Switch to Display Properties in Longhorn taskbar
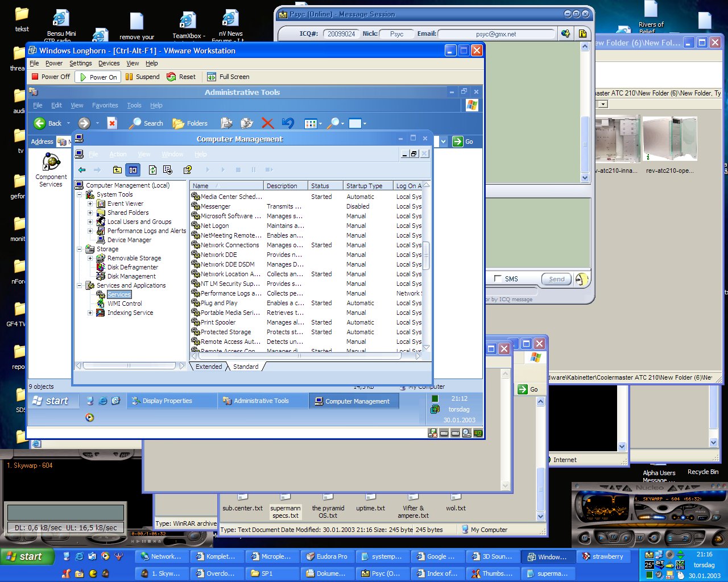Image resolution: width=728 pixels, height=582 pixels. (172, 401)
